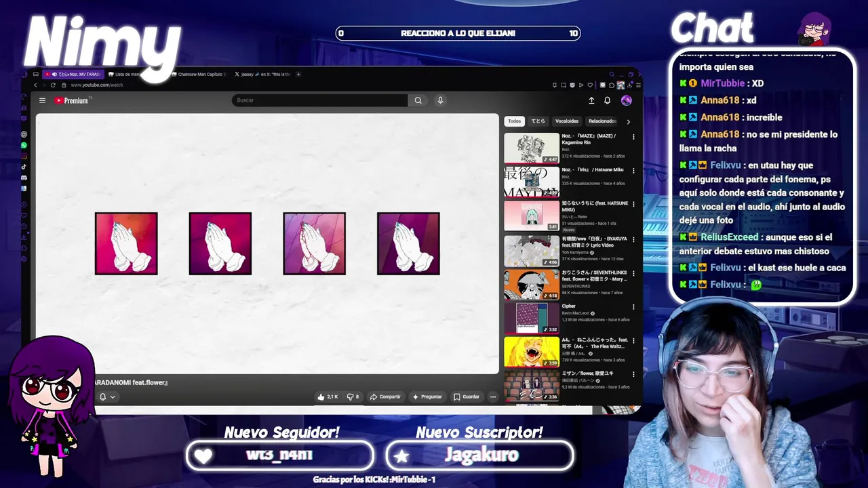Open options menu for Cipher video
Viewport: 868px width, 488px height.
(633, 307)
